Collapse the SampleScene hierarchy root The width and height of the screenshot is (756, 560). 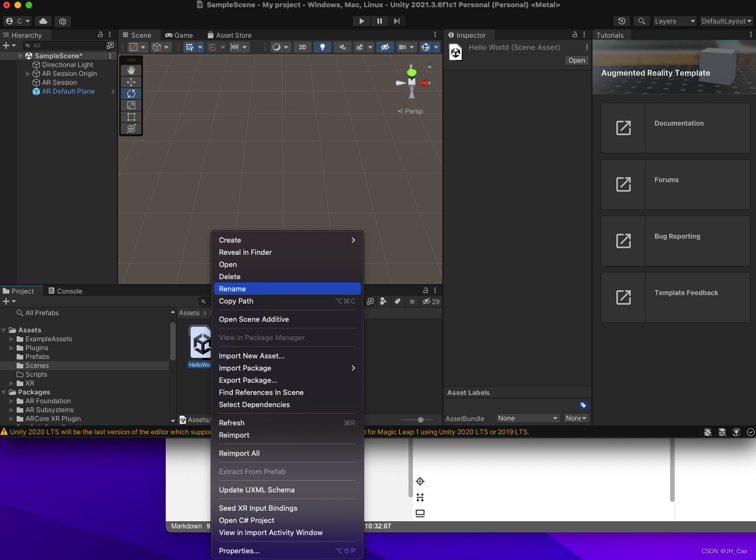[x=21, y=56]
